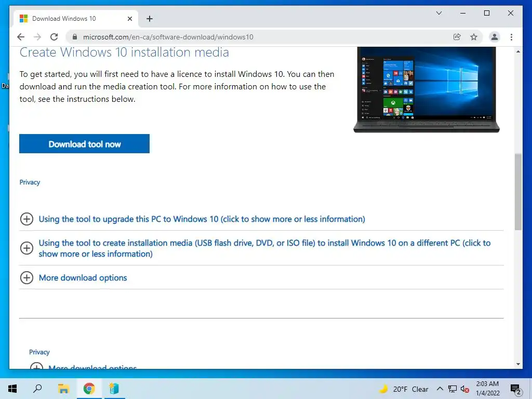Bookmark this page with the star icon
The width and height of the screenshot is (532, 399).
(x=474, y=37)
